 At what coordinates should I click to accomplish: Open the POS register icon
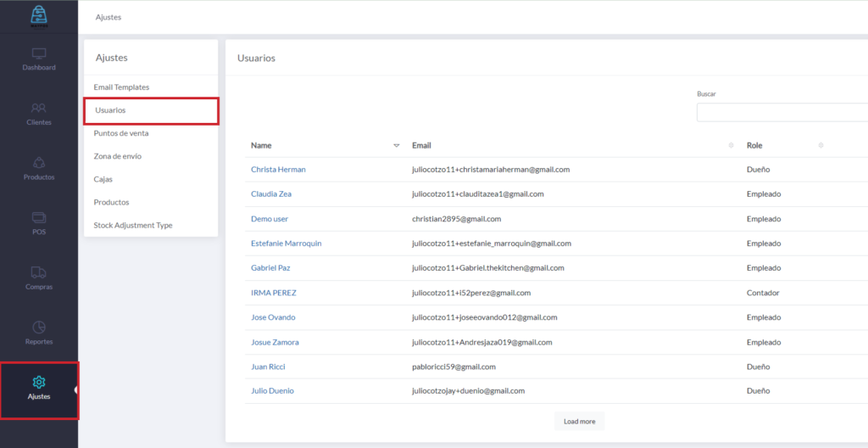click(x=39, y=218)
